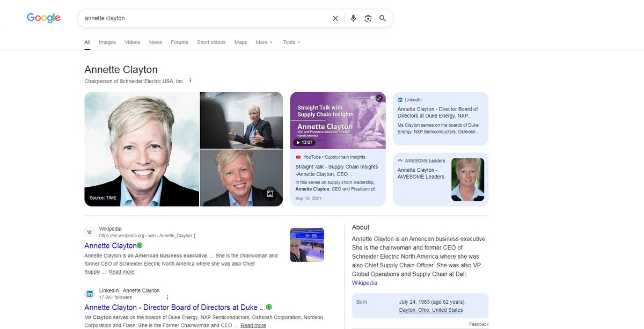Click the About heading in side panel

tap(361, 227)
